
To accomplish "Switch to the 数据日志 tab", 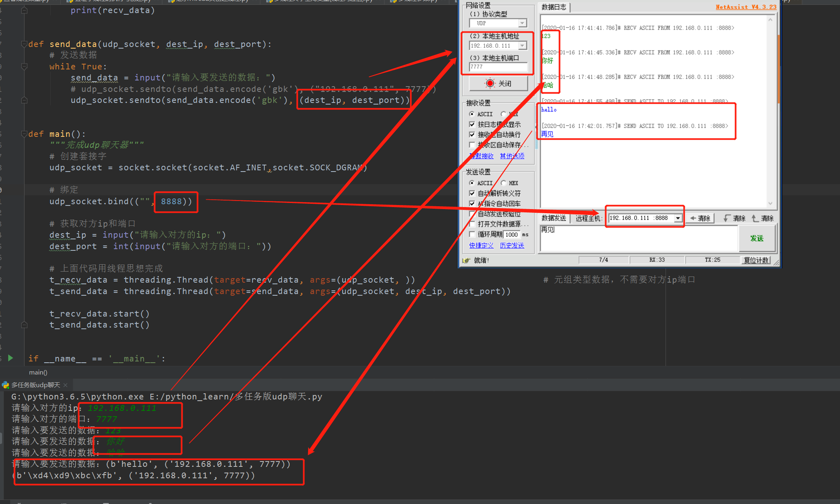I will point(554,7).
